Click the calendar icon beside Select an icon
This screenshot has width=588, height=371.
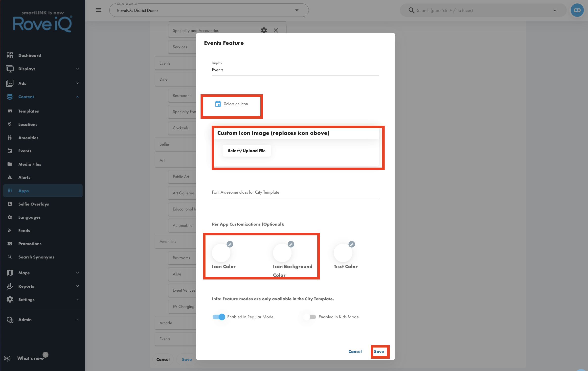(218, 104)
